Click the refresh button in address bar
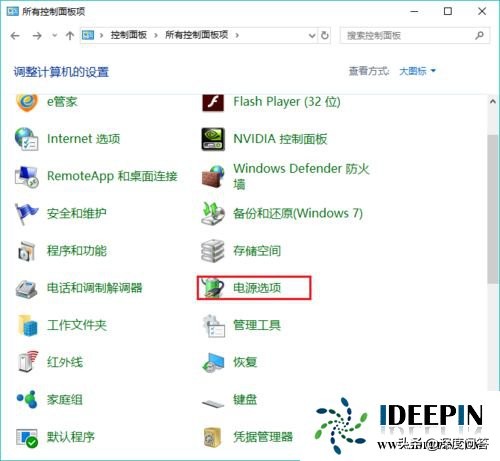 coord(324,35)
